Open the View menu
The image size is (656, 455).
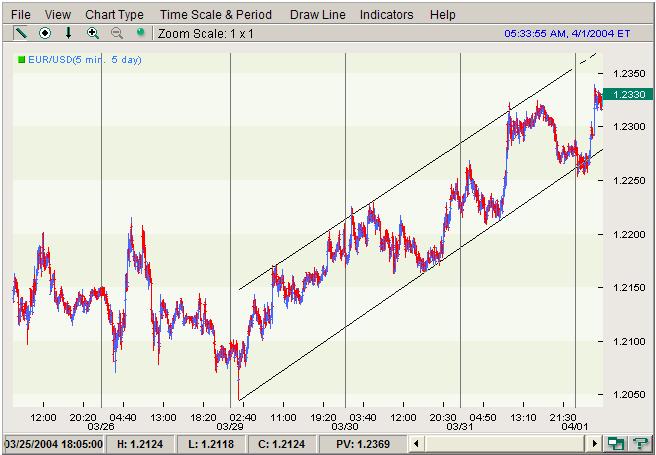point(58,15)
